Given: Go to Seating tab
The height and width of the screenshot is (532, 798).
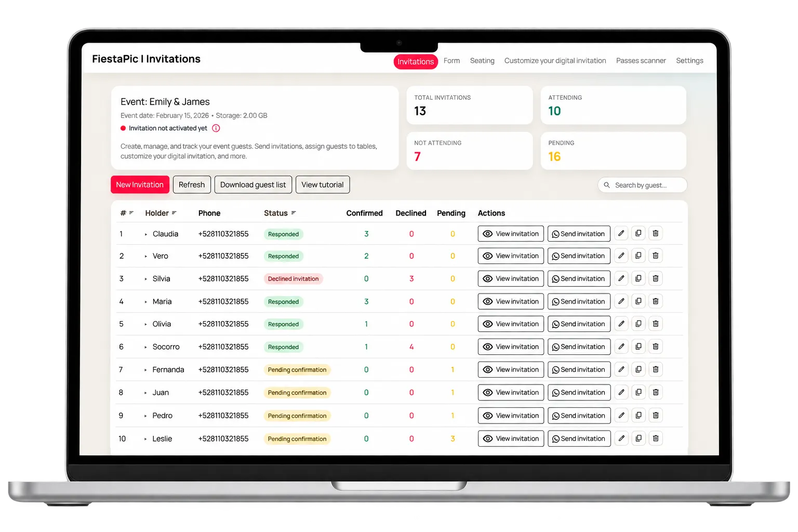Looking at the screenshot, I should 482,61.
